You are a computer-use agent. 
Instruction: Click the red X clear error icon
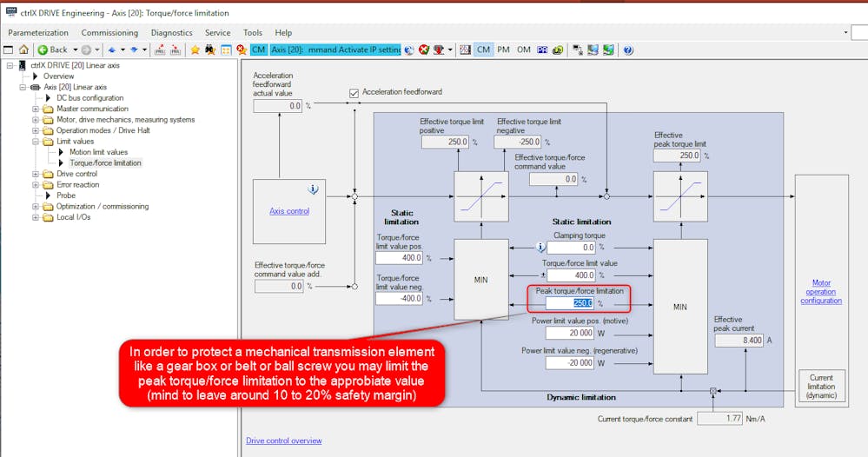coord(424,50)
